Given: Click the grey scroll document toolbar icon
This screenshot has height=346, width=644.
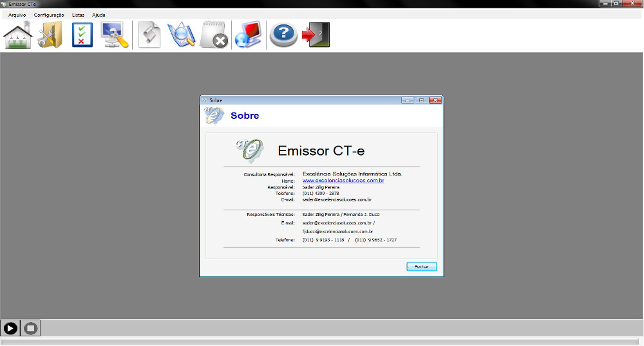Looking at the screenshot, I should point(149,35).
